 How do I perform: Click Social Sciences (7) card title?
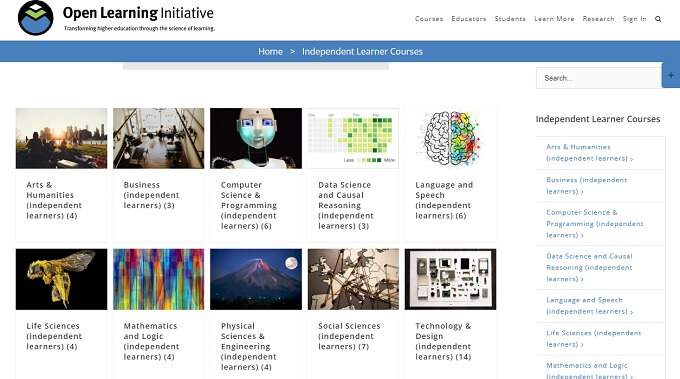(x=349, y=336)
